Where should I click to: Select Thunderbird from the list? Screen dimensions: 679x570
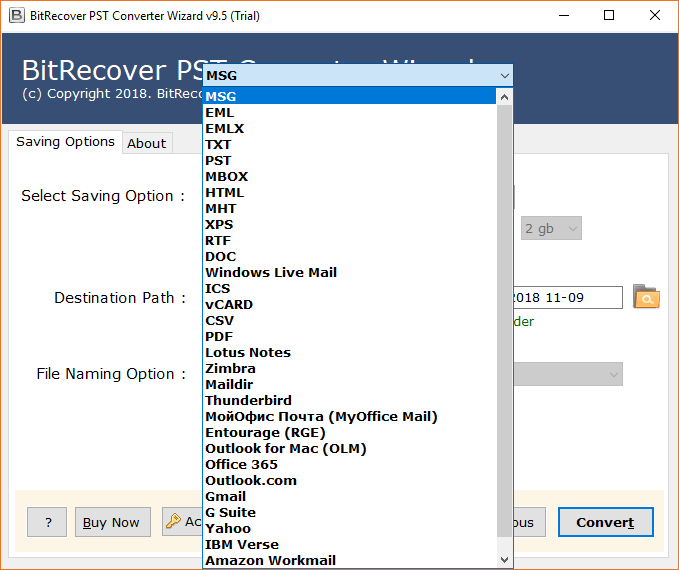coord(349,401)
